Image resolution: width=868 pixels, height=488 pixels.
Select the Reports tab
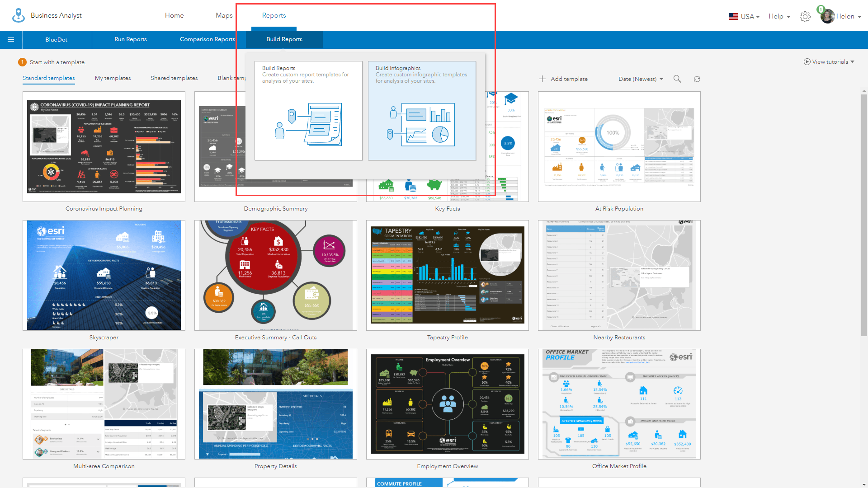(274, 15)
